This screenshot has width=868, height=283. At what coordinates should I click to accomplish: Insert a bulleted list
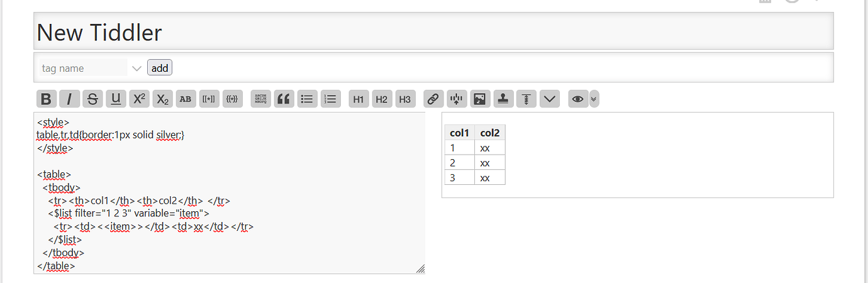coord(308,99)
